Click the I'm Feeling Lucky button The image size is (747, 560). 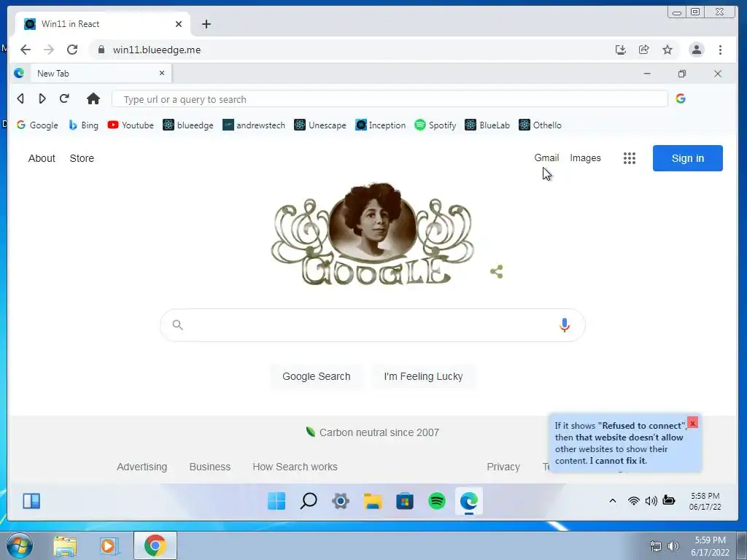coord(423,376)
